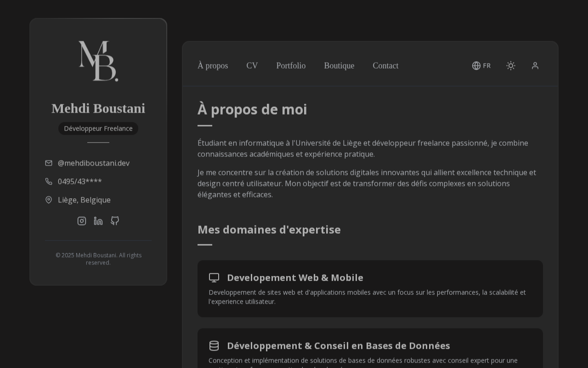Open the LinkedIn profile icon

click(98, 221)
